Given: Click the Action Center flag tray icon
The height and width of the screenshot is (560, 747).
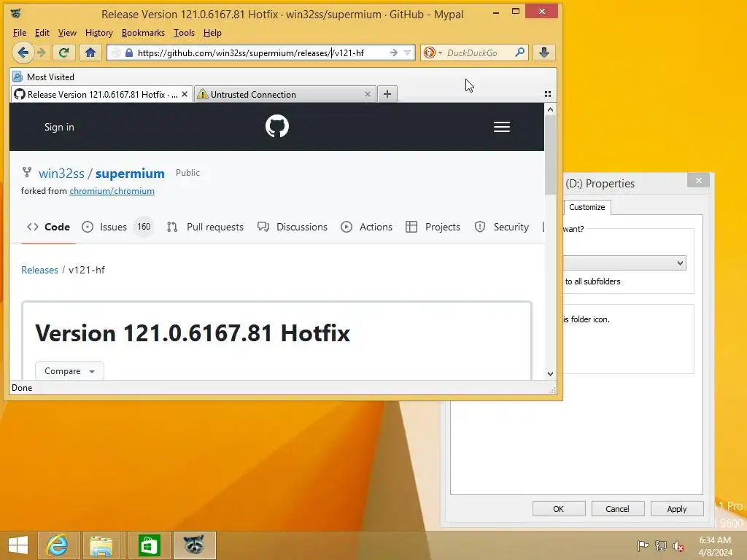Looking at the screenshot, I should 643,545.
